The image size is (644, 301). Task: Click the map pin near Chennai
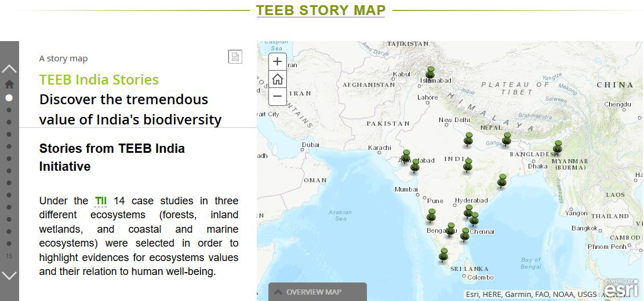[x=474, y=218]
